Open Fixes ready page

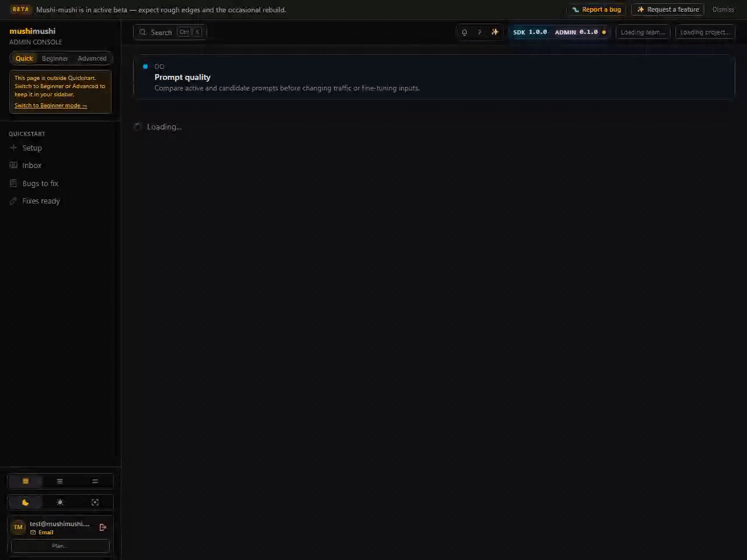[60, 201]
